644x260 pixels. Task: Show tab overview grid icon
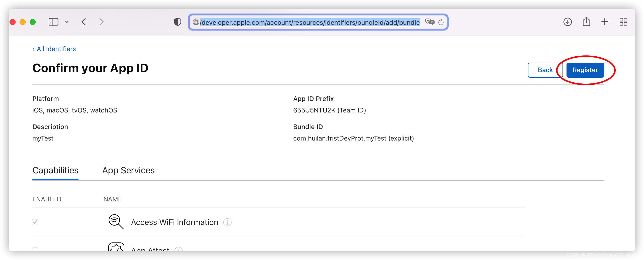(623, 22)
